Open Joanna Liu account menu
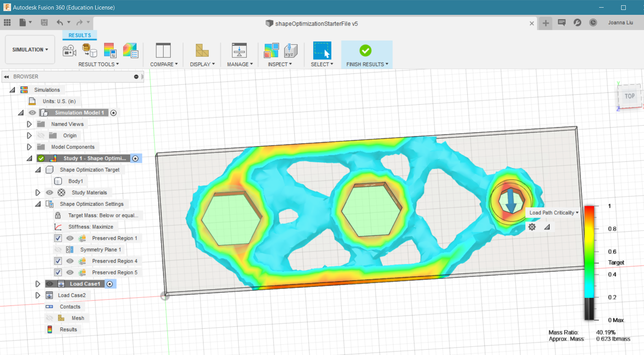 620,22
